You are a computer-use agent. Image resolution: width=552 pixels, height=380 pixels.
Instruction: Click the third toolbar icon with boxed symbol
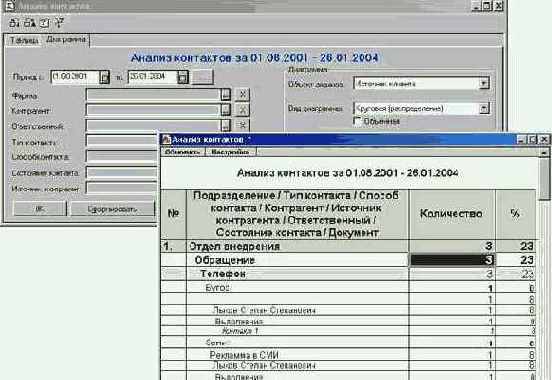[x=44, y=23]
